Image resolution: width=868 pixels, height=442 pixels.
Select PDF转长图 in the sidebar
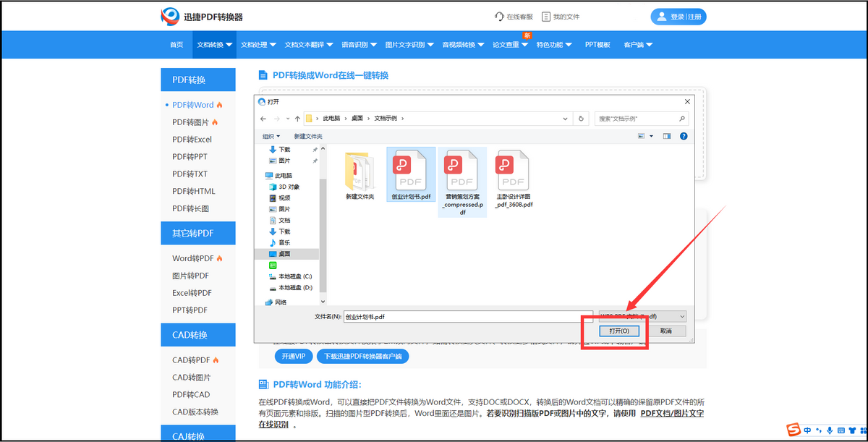190,209
